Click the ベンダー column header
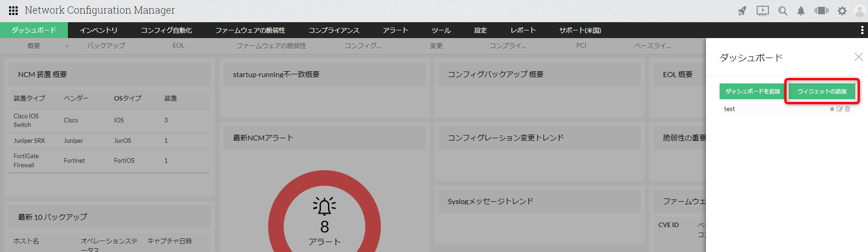868x252 pixels. point(76,98)
